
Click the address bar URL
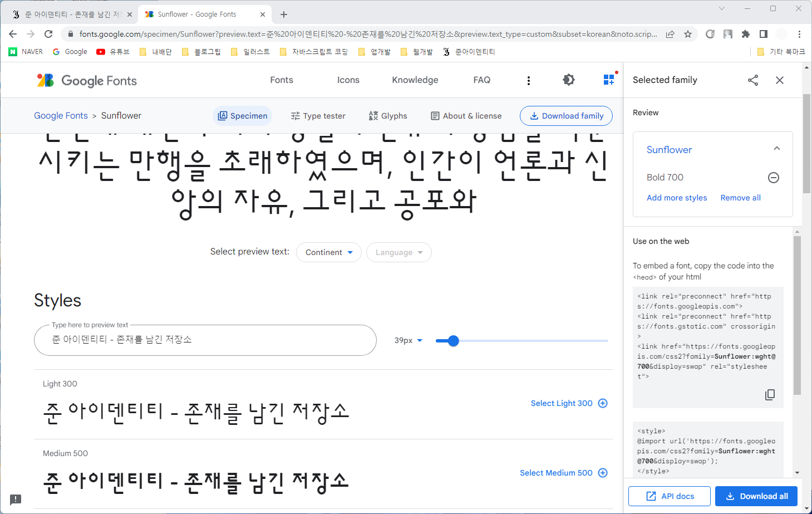[368, 34]
